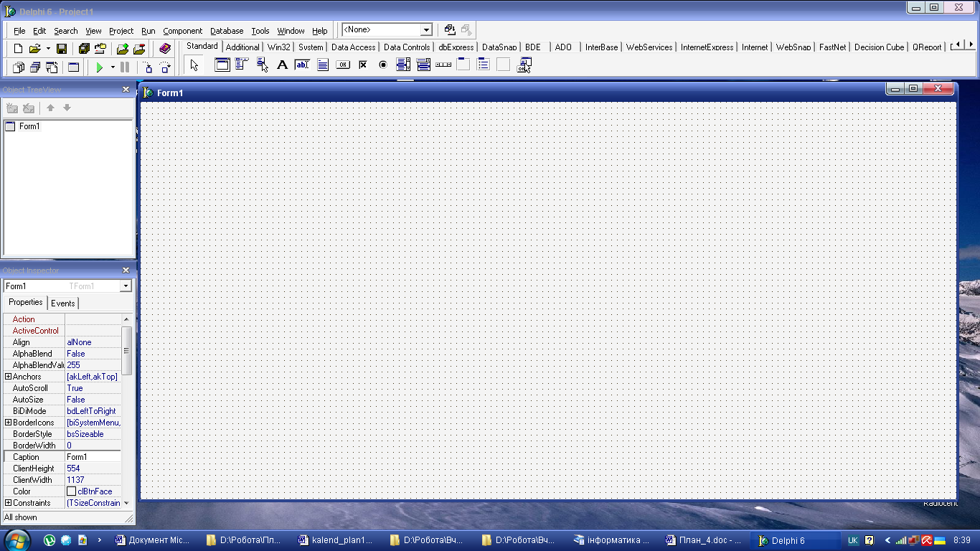Open the desktop speed setting <None> dropdown
Screen dimensions: 980x551
(x=427, y=30)
